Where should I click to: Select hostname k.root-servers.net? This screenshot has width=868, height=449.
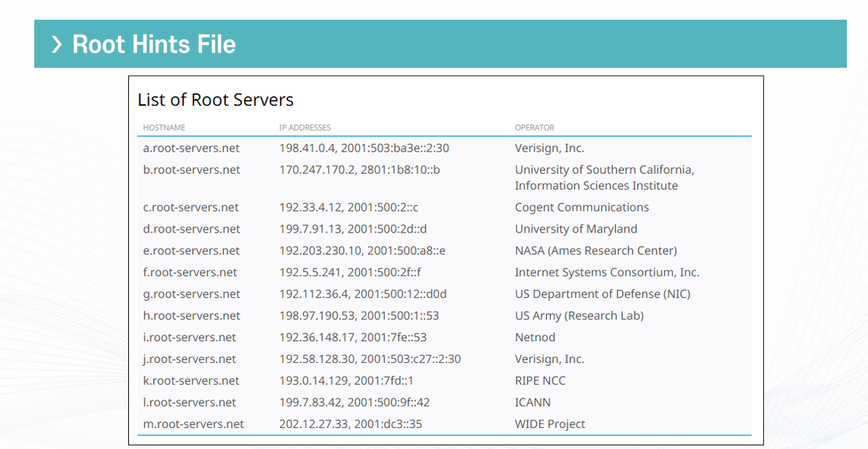191,380
